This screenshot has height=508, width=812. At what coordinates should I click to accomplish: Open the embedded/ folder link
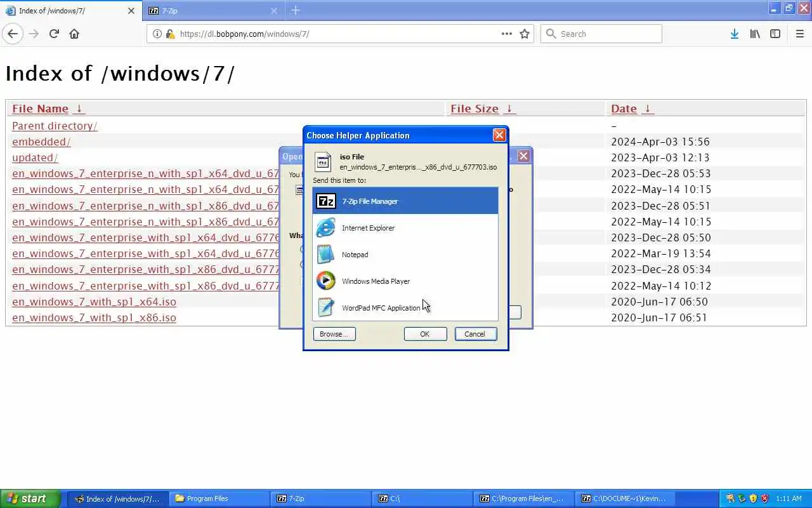click(41, 142)
